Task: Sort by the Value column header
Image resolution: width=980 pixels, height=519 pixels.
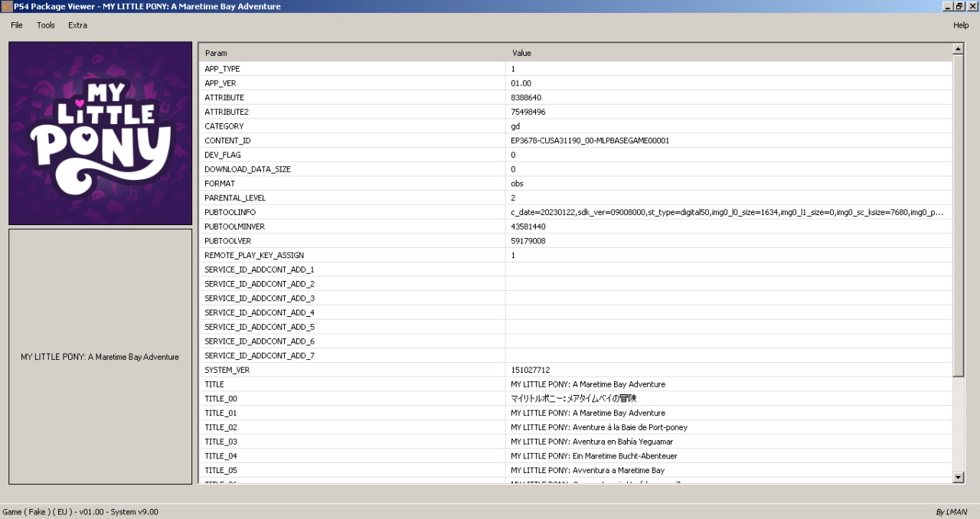Action: point(729,53)
